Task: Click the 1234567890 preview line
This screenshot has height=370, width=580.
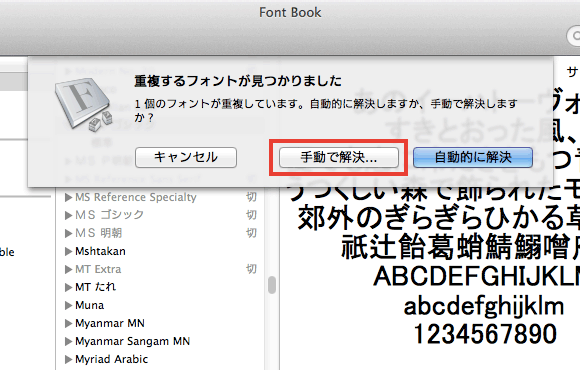Action: click(x=485, y=334)
